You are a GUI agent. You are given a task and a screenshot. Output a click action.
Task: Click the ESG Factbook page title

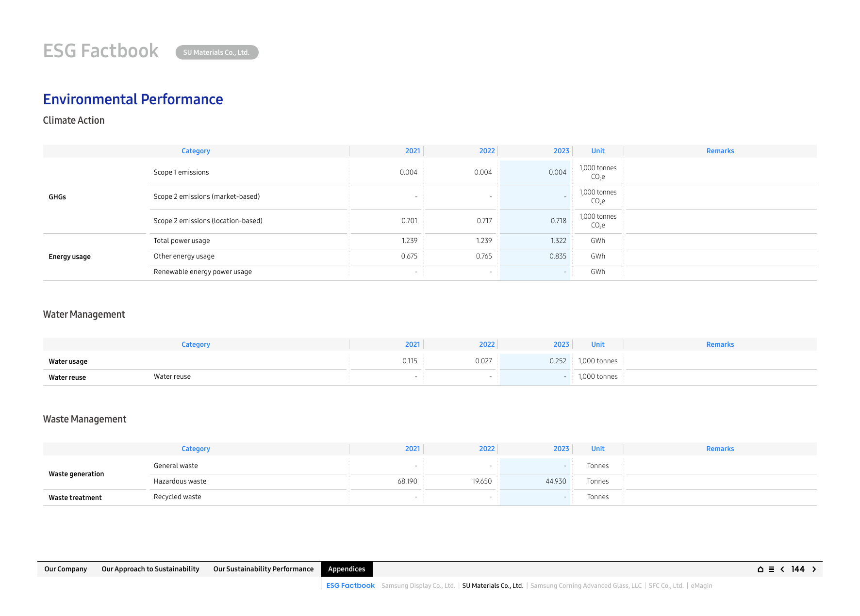[x=101, y=51]
